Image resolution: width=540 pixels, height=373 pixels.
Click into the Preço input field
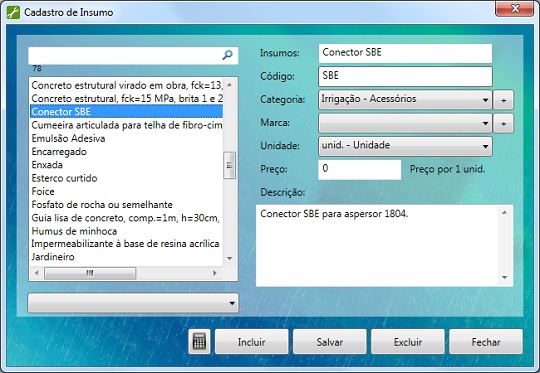(x=360, y=169)
